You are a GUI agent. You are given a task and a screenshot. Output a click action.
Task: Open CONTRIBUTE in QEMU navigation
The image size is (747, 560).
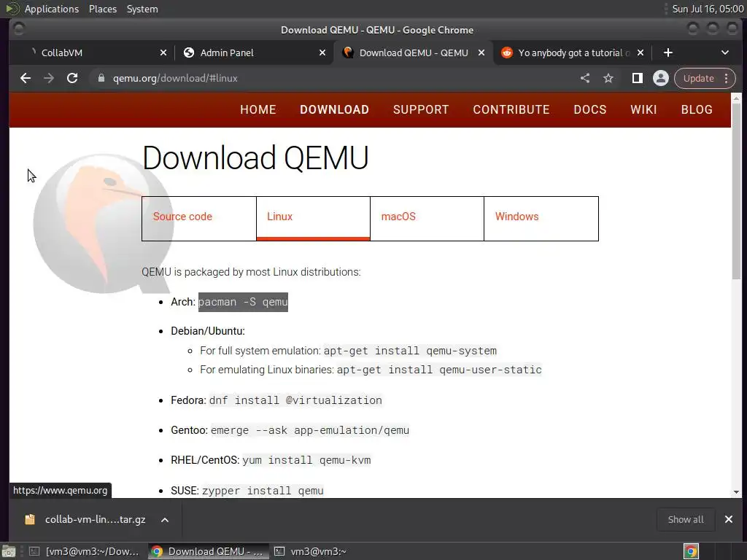point(511,109)
